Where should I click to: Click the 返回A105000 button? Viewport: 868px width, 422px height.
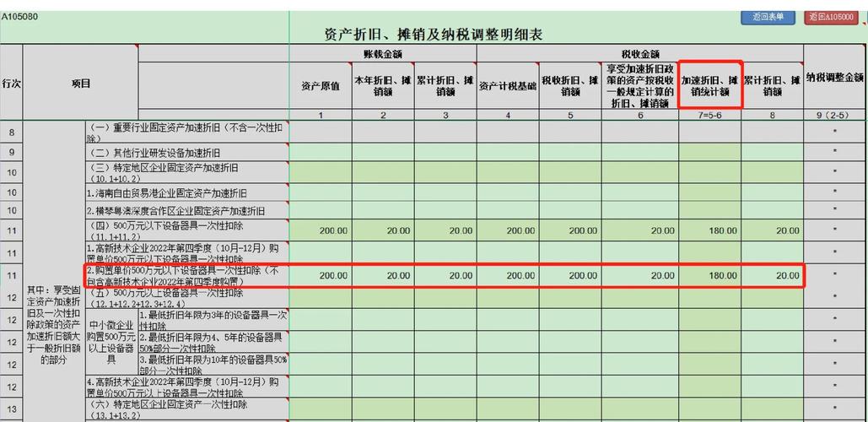pyautogui.click(x=832, y=17)
